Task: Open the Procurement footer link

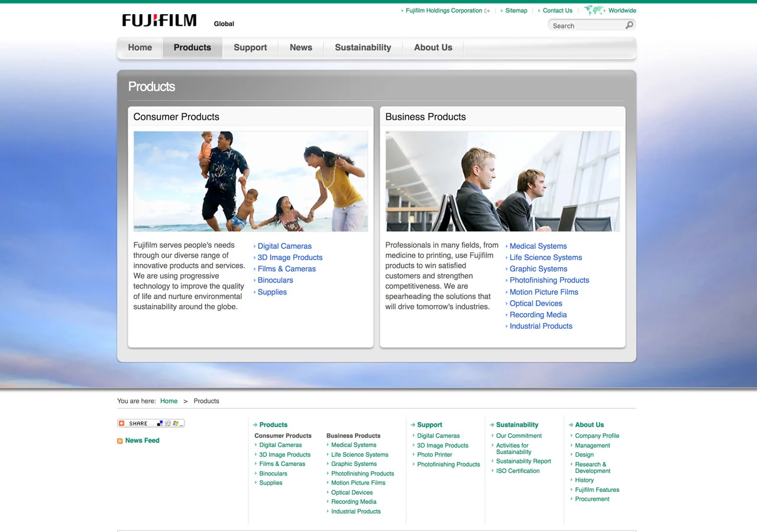Action: coord(592,499)
